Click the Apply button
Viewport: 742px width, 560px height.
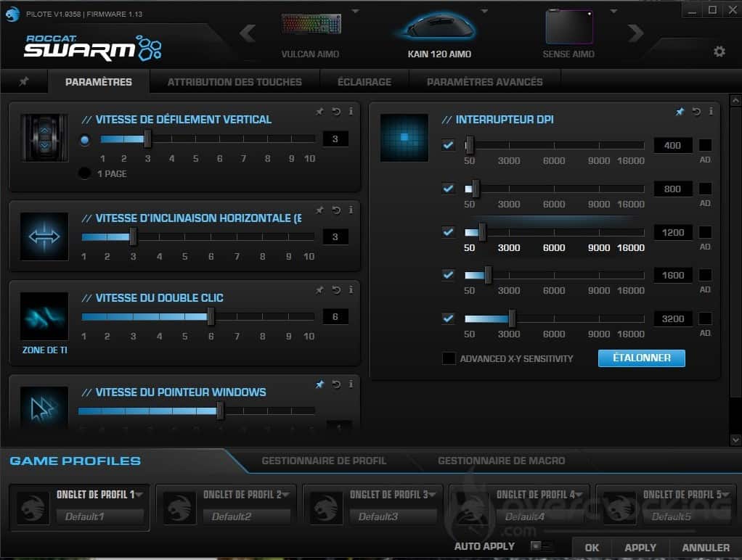pos(640,548)
